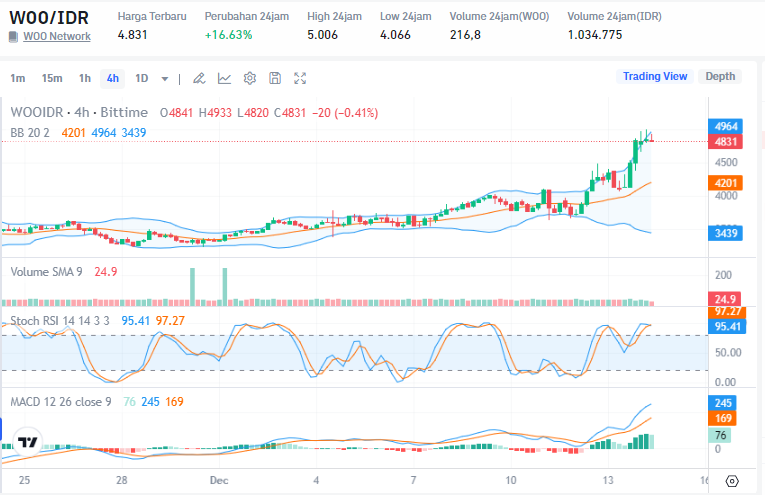The image size is (765, 495).
Task: Click the Dec date on time axis
Action: [219, 480]
